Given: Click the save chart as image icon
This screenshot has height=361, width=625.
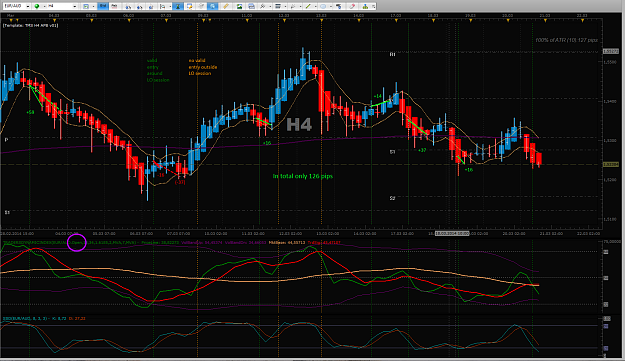Looking at the screenshot, I should 239,6.
